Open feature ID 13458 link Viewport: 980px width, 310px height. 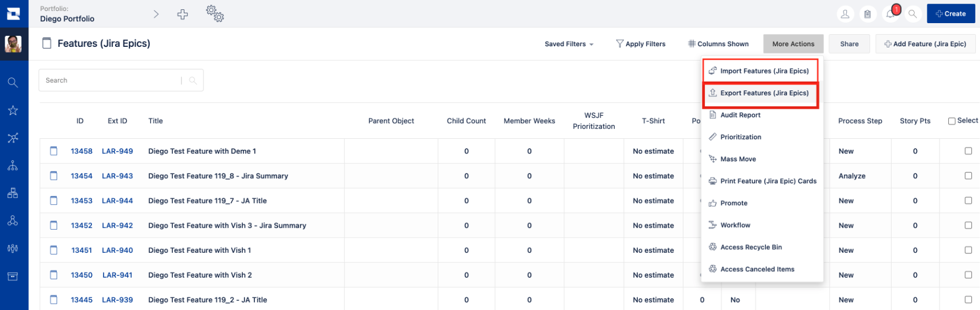click(x=82, y=151)
